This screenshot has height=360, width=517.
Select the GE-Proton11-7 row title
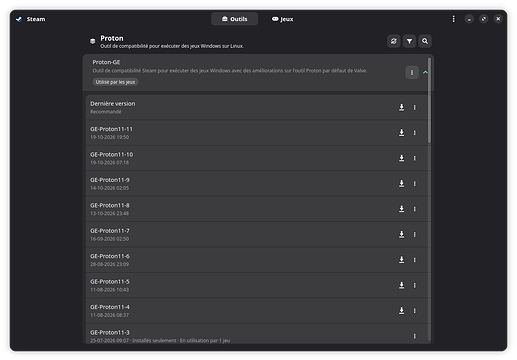click(110, 231)
